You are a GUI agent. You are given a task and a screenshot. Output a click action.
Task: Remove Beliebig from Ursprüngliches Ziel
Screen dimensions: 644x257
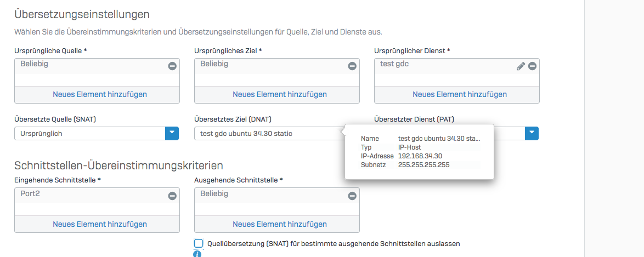tap(352, 66)
